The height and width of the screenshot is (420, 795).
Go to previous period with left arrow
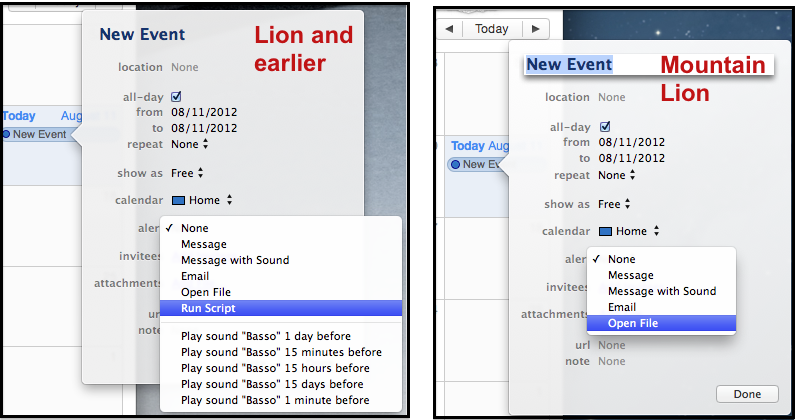(449, 29)
